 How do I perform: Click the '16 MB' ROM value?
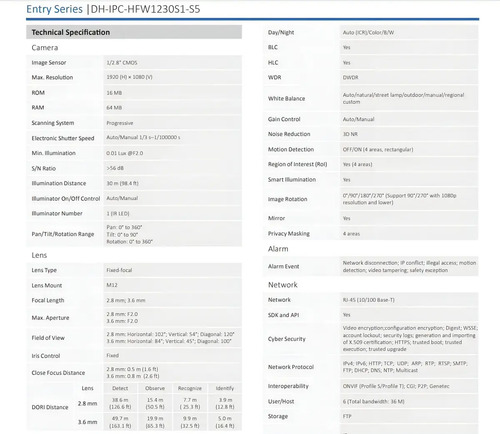(x=114, y=93)
